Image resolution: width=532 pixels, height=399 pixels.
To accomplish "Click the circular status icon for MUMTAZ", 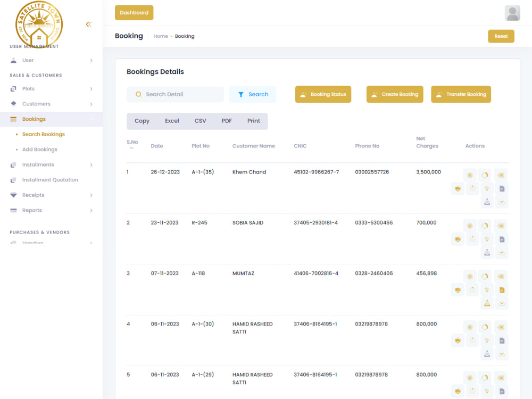I will click(x=485, y=276).
